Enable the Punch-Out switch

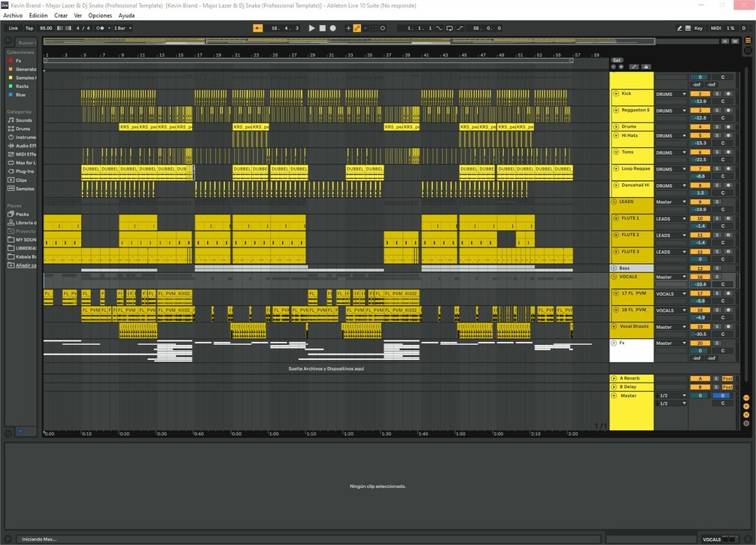click(460, 28)
